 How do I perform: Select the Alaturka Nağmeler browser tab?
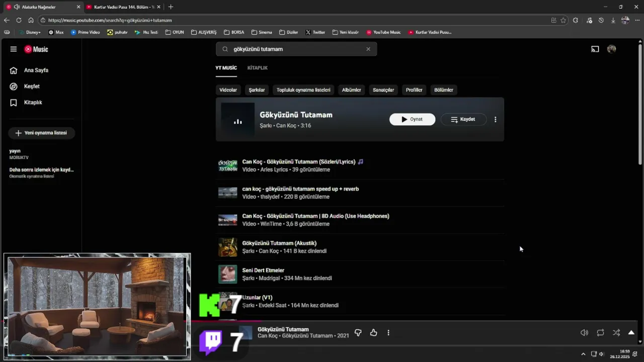click(43, 7)
